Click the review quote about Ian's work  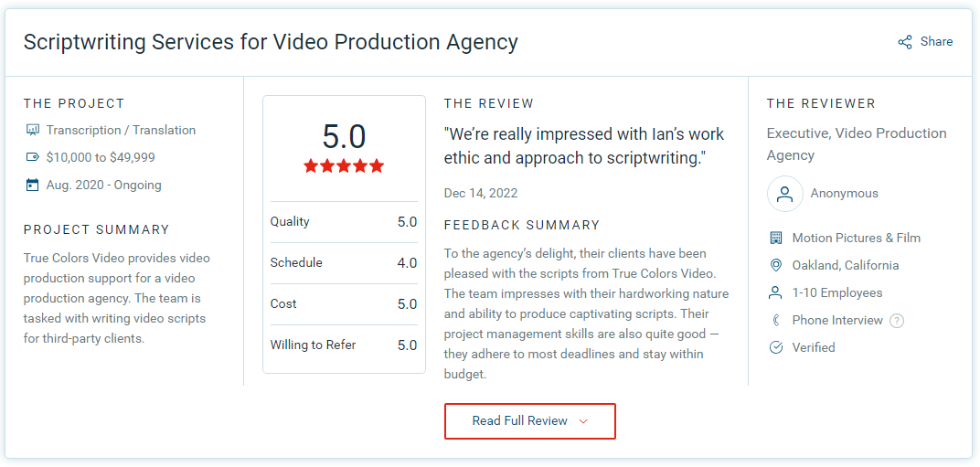tap(584, 146)
